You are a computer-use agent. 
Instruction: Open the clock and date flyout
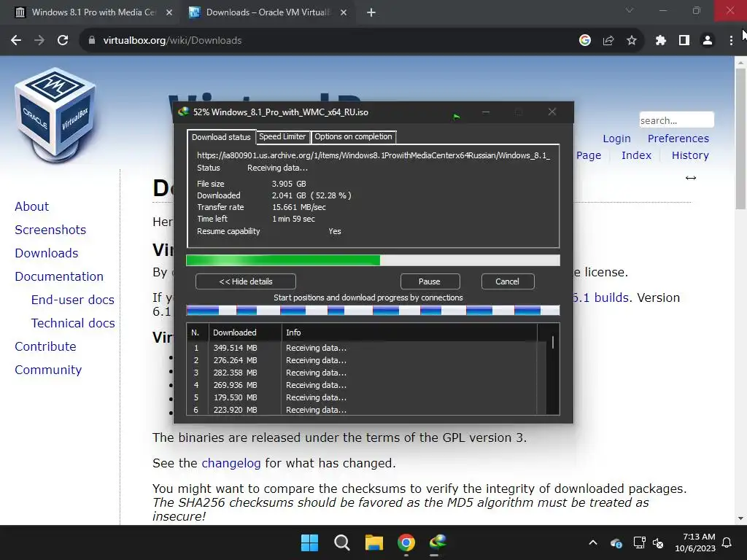tap(695, 542)
